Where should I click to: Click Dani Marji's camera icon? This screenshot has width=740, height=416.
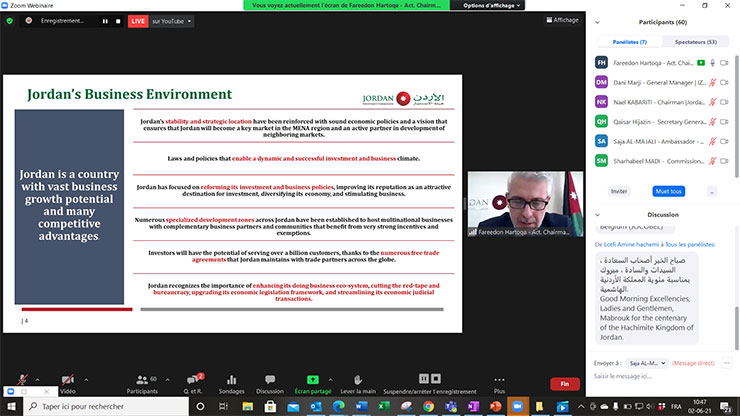coord(724,83)
